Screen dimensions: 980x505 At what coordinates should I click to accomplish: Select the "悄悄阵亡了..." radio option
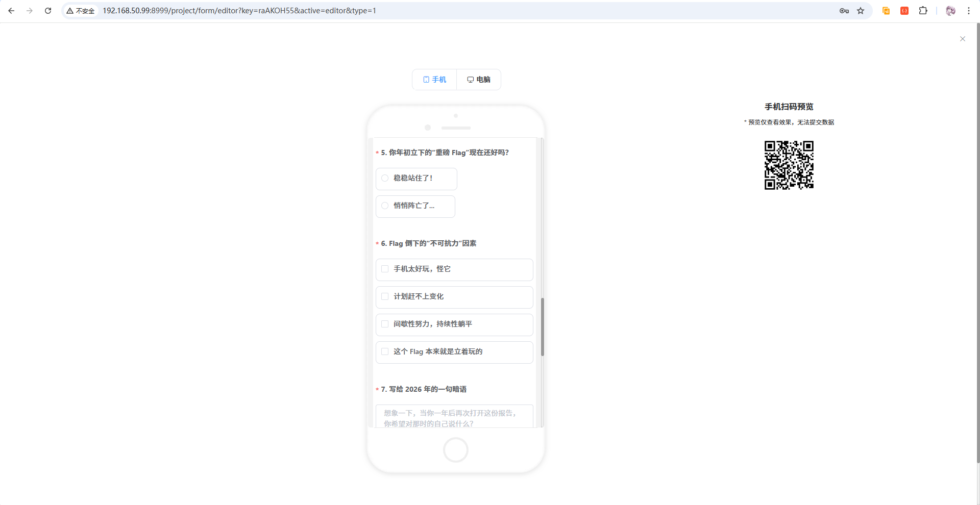pos(385,206)
